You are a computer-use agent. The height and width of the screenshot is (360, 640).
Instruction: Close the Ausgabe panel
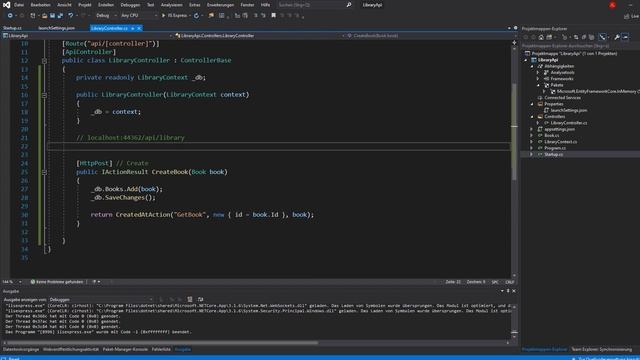(x=513, y=291)
